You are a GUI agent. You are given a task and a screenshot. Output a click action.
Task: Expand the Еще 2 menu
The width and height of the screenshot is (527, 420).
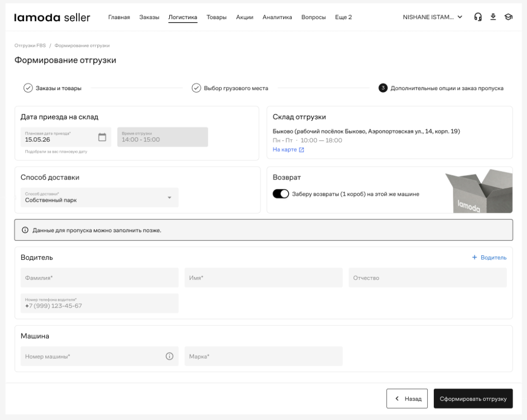(343, 17)
